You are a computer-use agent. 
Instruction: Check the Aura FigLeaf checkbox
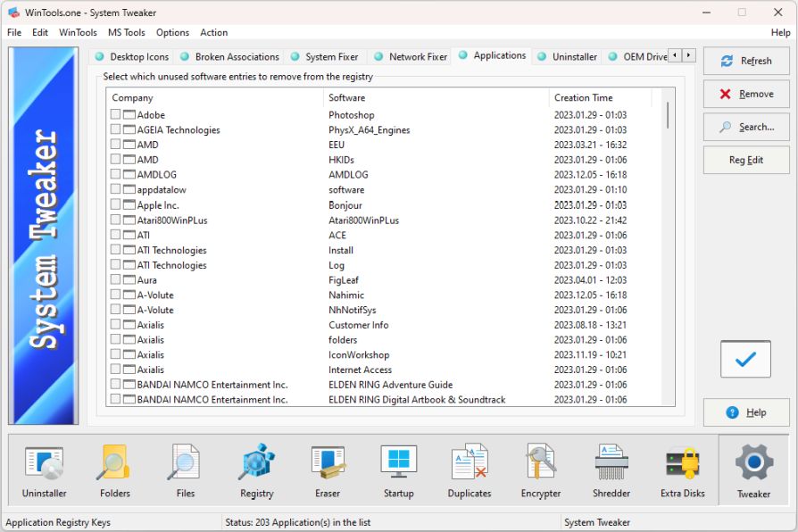[x=115, y=279]
